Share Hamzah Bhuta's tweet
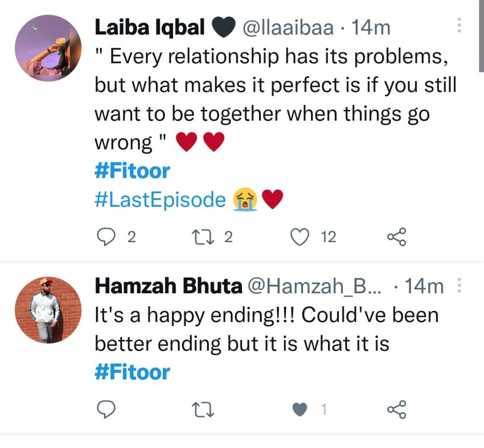 [397, 409]
